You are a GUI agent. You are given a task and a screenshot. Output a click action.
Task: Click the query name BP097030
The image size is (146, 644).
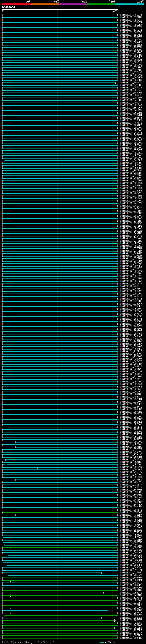coord(8,8)
